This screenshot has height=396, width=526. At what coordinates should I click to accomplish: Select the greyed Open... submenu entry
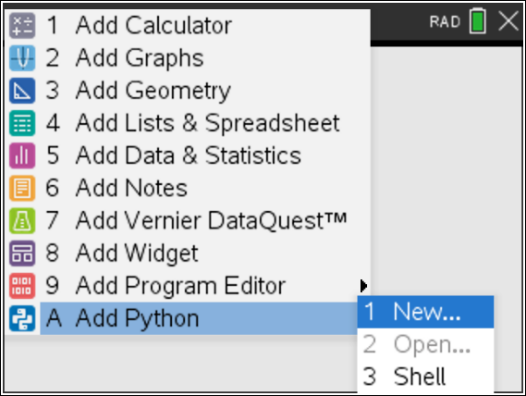[x=426, y=345]
